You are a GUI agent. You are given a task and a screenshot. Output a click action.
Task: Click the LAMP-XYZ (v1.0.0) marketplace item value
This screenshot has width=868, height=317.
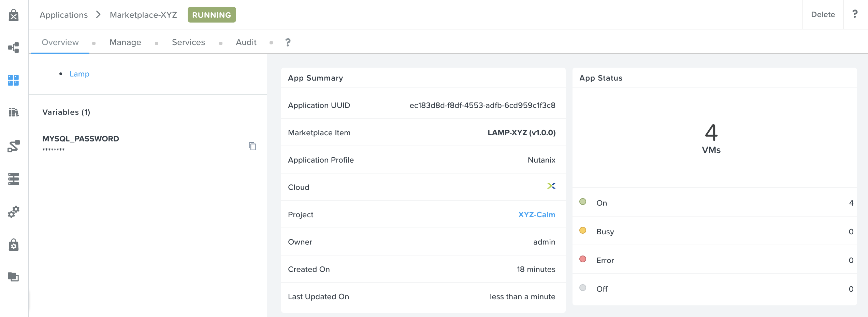tap(522, 133)
